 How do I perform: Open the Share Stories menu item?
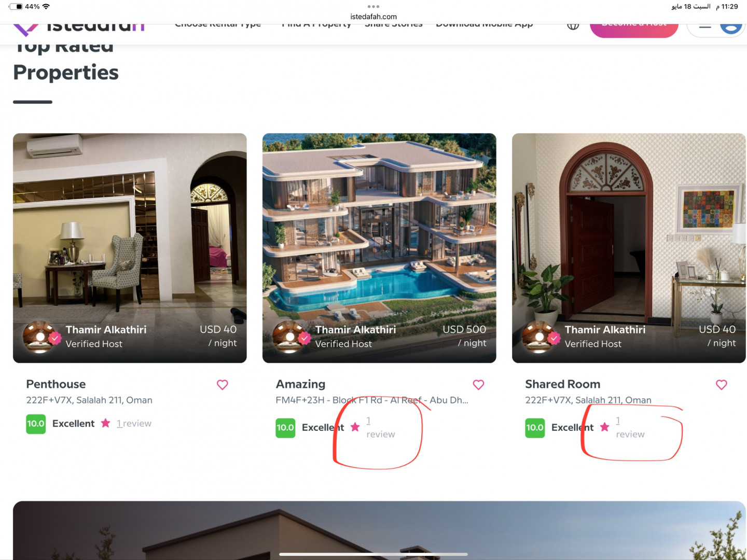click(x=394, y=25)
